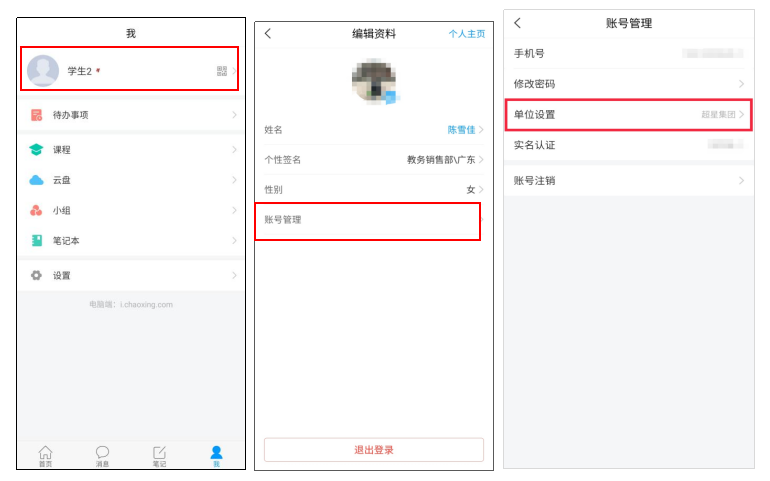Open the blue 云盘 cloud icon
The height and width of the screenshot is (481, 770).
36,180
